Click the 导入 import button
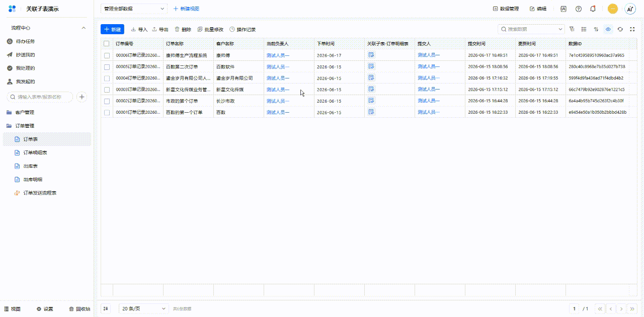The image size is (644, 317). coord(139,29)
